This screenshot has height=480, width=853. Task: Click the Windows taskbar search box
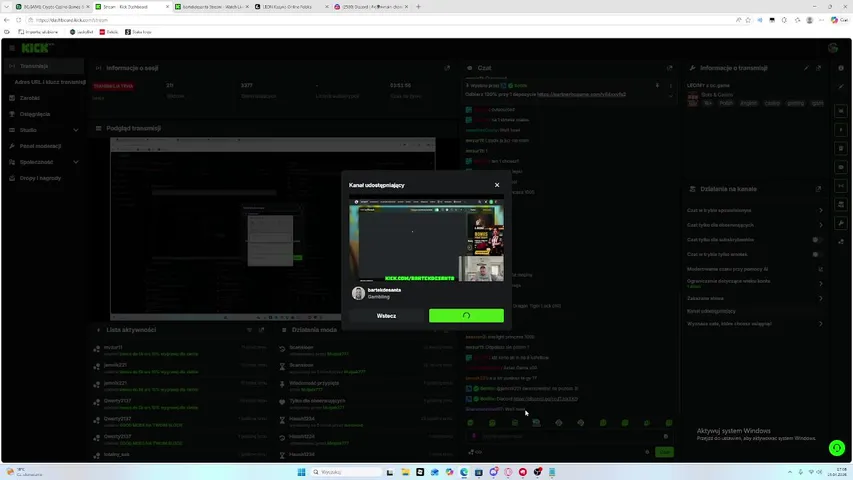[x=346, y=472]
